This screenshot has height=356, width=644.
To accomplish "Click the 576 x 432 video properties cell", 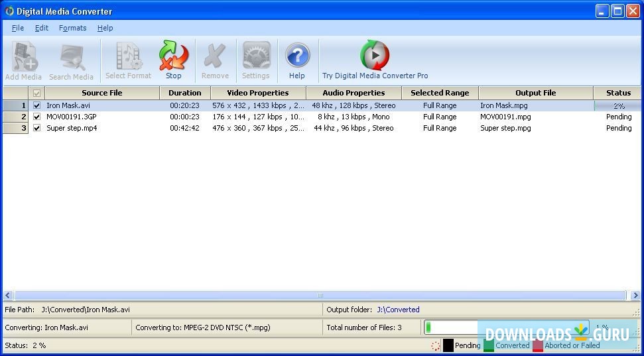I will point(259,105).
